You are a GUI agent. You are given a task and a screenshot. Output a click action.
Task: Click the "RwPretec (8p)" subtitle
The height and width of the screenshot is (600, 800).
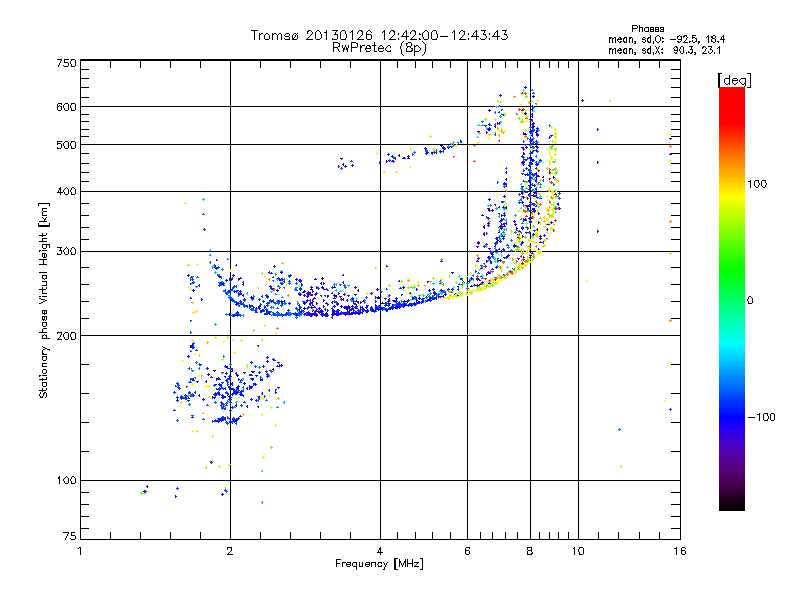click(x=379, y=48)
